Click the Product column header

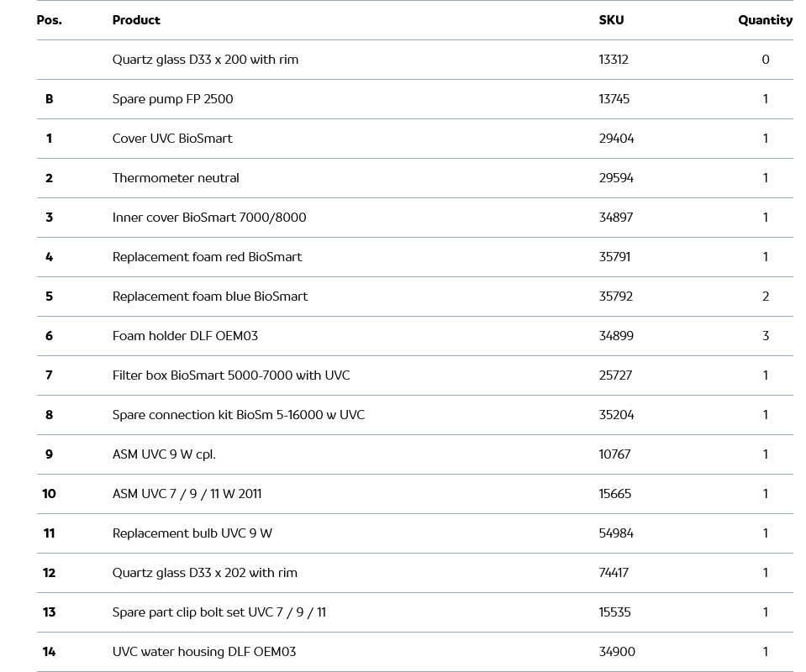click(x=136, y=20)
